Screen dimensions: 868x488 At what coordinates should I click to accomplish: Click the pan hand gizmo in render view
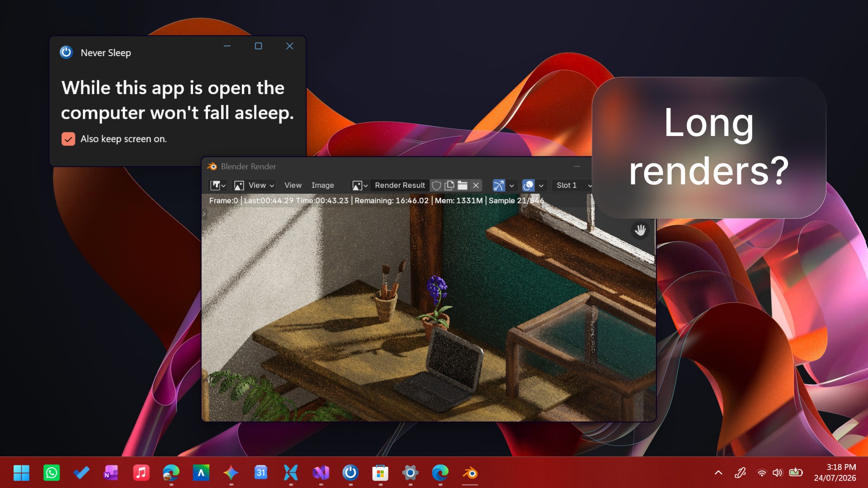tap(640, 230)
